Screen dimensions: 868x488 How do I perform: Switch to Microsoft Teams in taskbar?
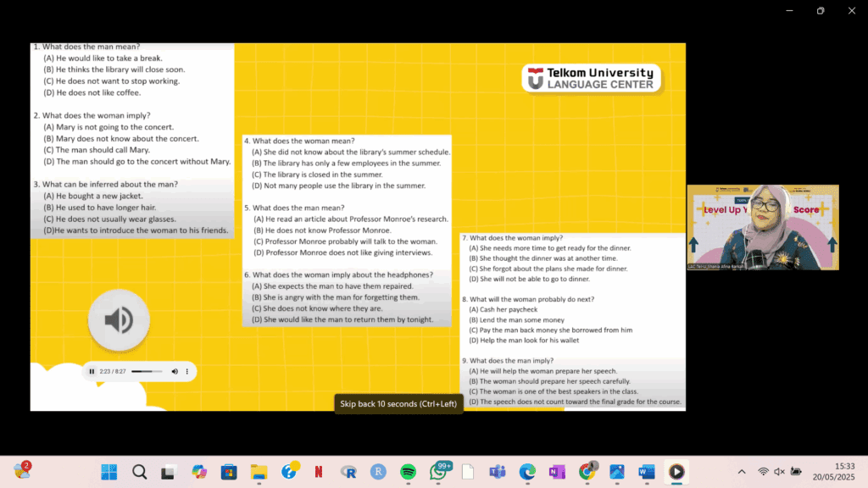point(497,472)
